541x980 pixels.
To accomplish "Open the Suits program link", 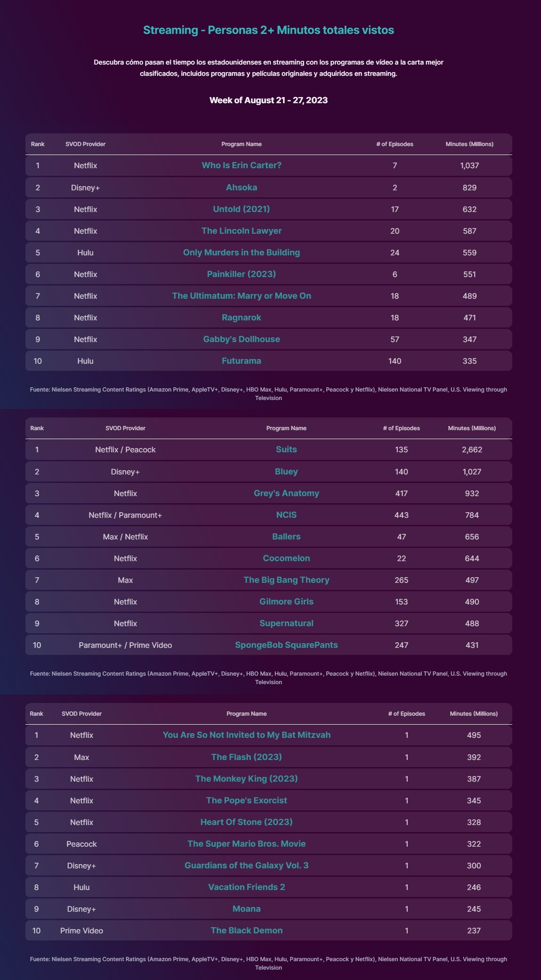I will point(286,449).
